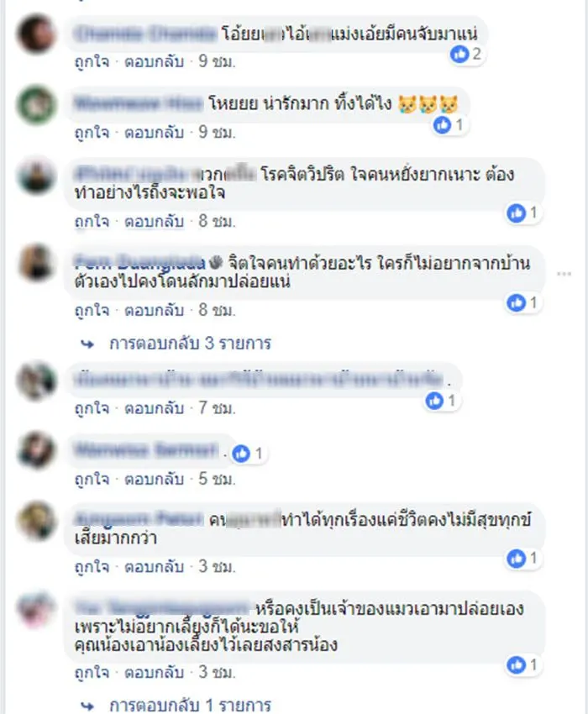Image resolution: width=588 pixels, height=714 pixels.
Task: Click reply arrow icon next to 3 รายการ
Action: [x=87, y=344]
